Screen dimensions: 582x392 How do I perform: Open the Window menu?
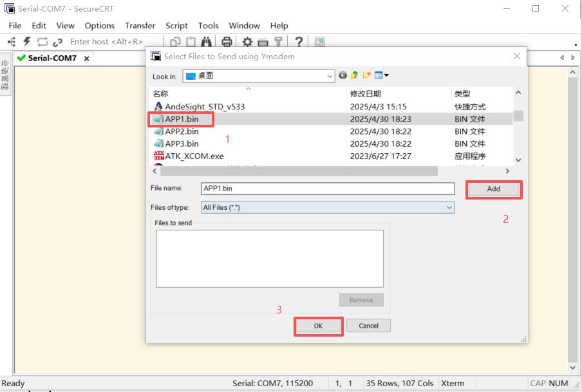click(x=244, y=26)
